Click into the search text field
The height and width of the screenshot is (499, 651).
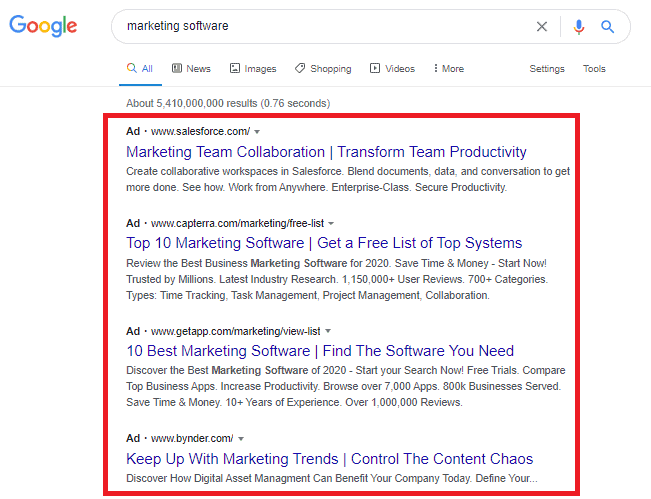pyautogui.click(x=320, y=27)
